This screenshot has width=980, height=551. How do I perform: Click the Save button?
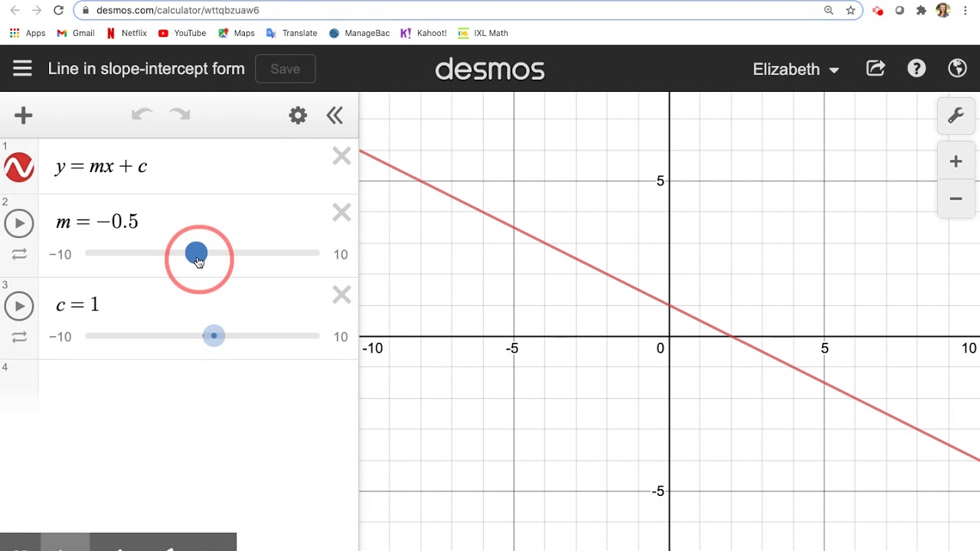pos(285,69)
